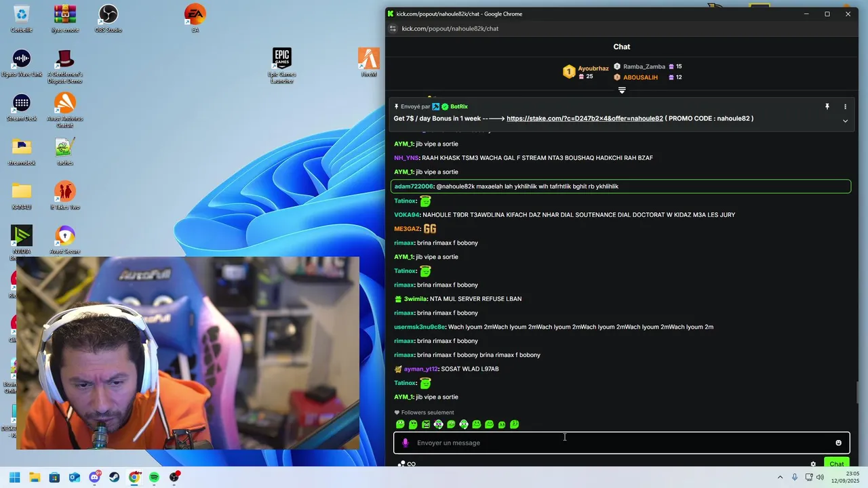Expand the gift leaderboard arrow
Viewport: 868px width, 488px height.
click(x=622, y=90)
